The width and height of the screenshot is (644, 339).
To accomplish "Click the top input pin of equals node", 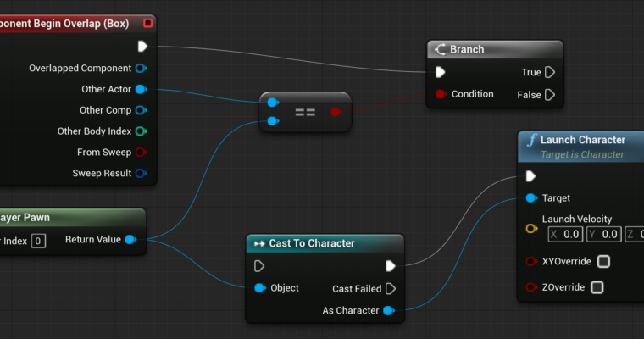I will tap(273, 103).
